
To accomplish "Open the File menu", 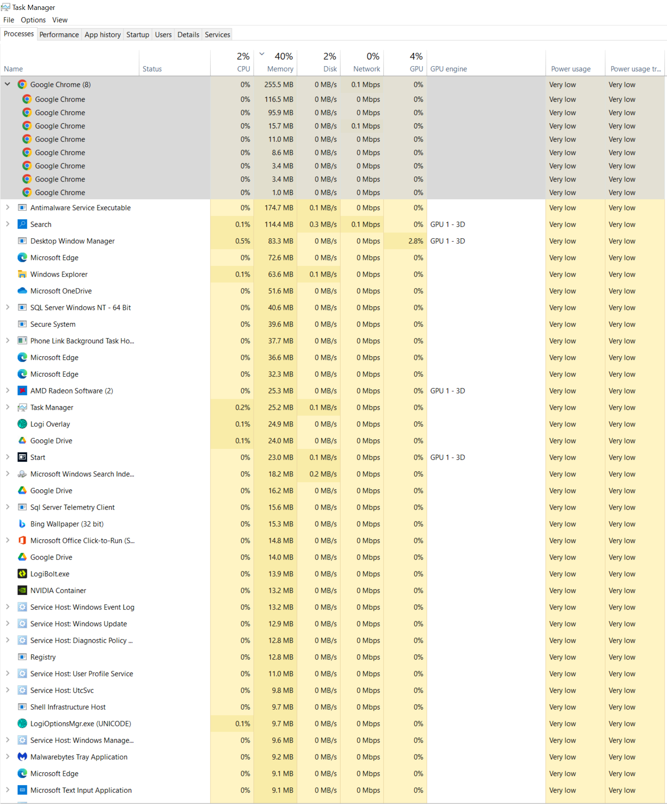I will tap(9, 20).
